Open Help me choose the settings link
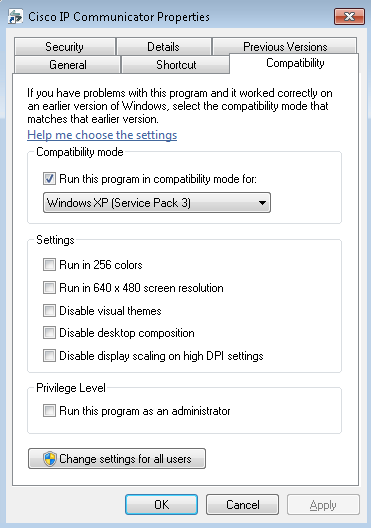 point(102,135)
